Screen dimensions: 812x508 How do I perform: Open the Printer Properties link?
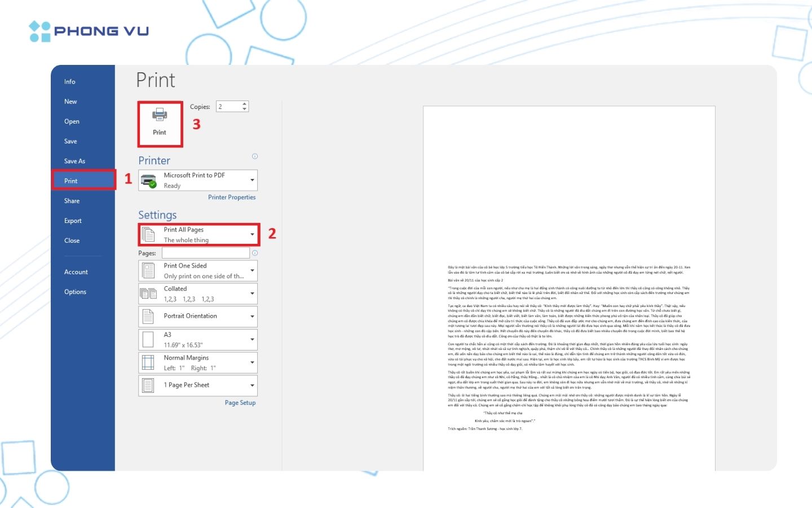tap(232, 198)
